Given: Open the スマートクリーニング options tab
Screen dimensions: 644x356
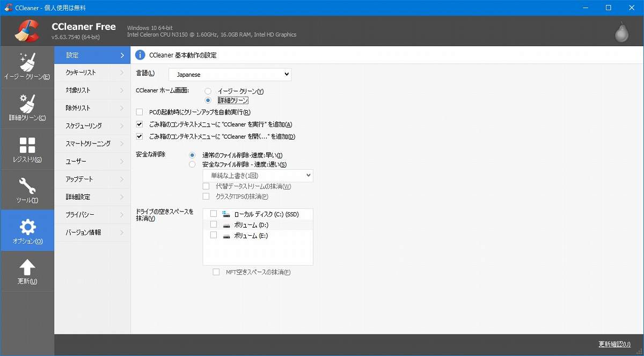Looking at the screenshot, I should [92, 143].
